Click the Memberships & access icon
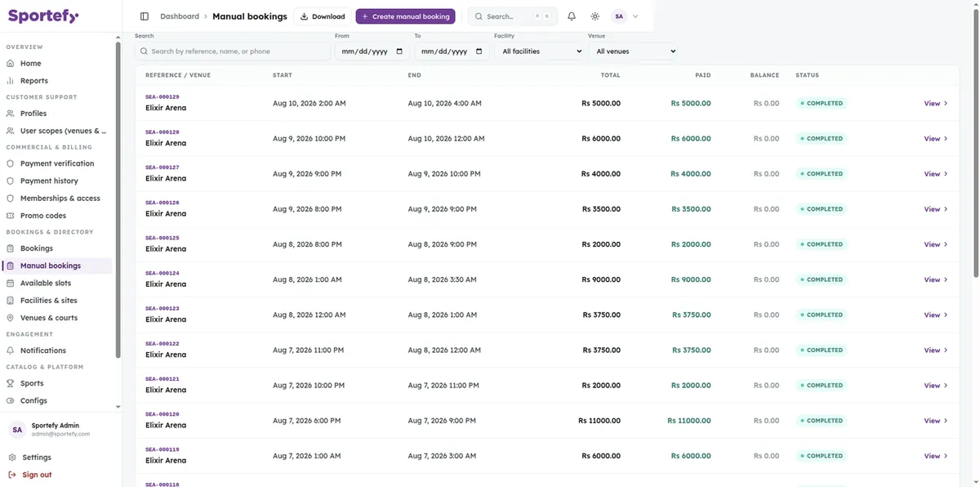Viewport: 980px width, 487px height. [11, 199]
